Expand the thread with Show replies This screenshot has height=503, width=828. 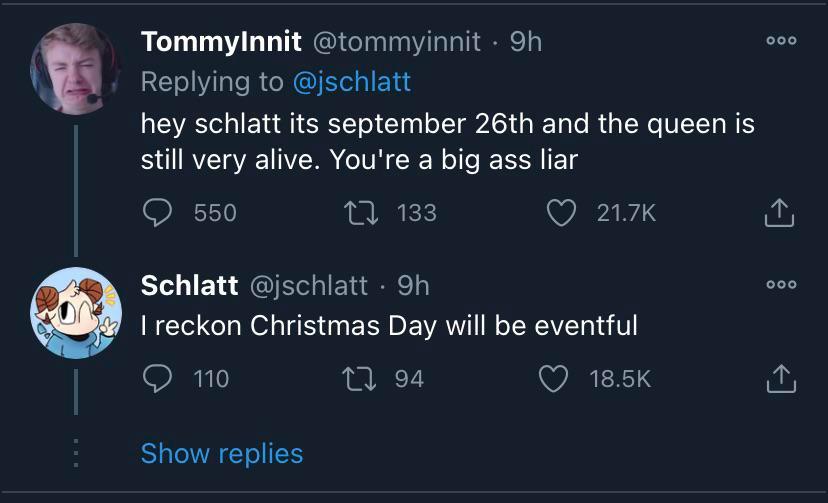pyautogui.click(x=221, y=453)
